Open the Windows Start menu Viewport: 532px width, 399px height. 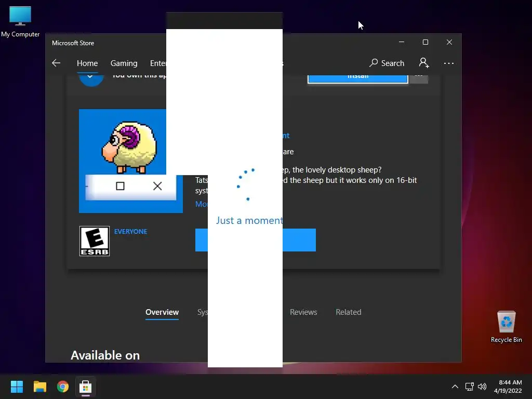tap(17, 387)
